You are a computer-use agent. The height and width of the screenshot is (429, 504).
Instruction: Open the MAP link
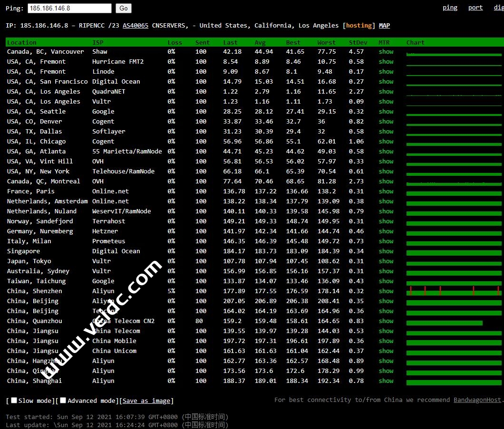tap(384, 25)
